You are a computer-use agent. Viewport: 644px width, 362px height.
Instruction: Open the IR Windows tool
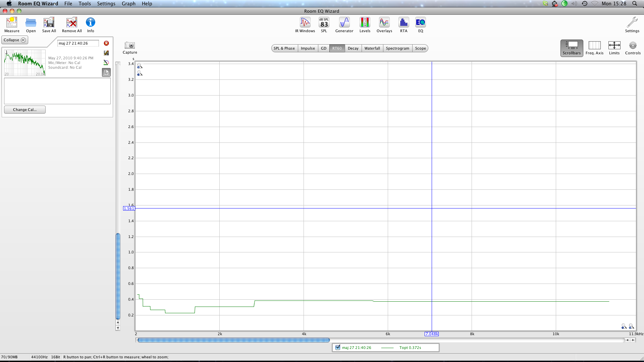(x=305, y=23)
